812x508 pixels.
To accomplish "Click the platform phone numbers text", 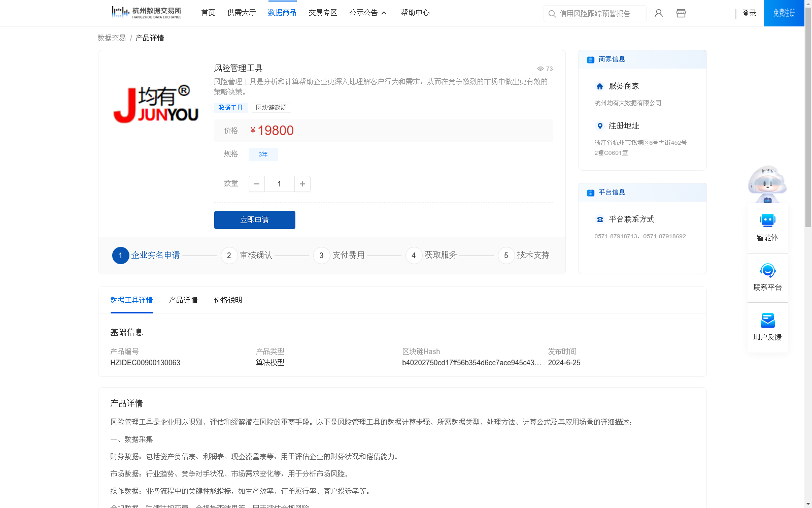I will coord(640,236).
